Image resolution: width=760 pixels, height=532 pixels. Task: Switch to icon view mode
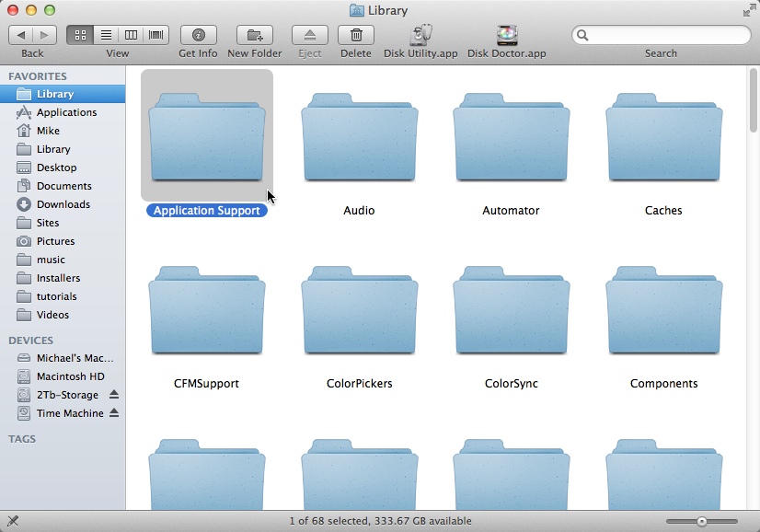pyautogui.click(x=80, y=35)
